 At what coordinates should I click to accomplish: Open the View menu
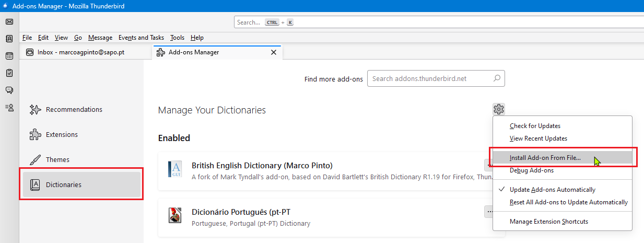click(x=62, y=38)
